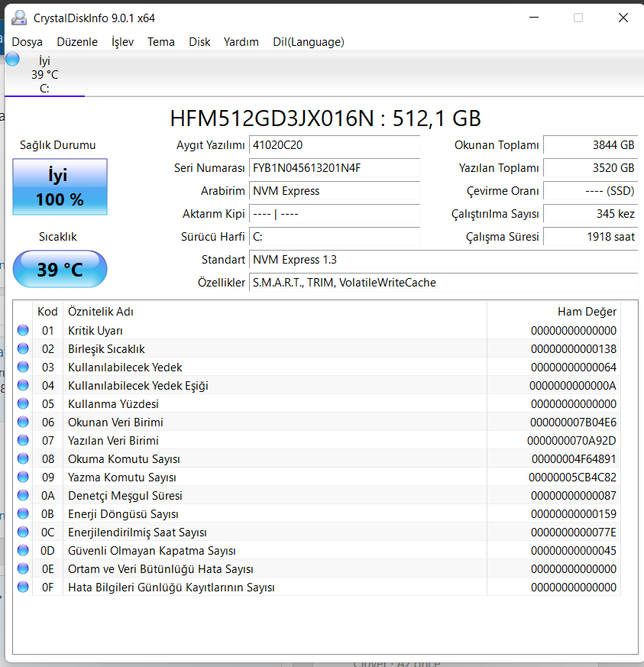Image resolution: width=644 pixels, height=667 pixels.
Task: Click status orb for Enerji Döngüsü Sayısı row
Action: click(23, 513)
